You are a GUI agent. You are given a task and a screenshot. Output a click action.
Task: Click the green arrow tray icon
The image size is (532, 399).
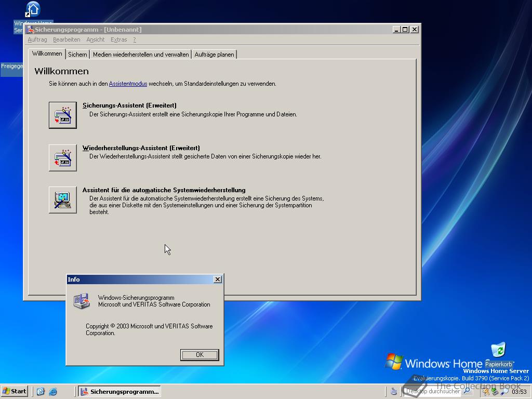point(495,392)
